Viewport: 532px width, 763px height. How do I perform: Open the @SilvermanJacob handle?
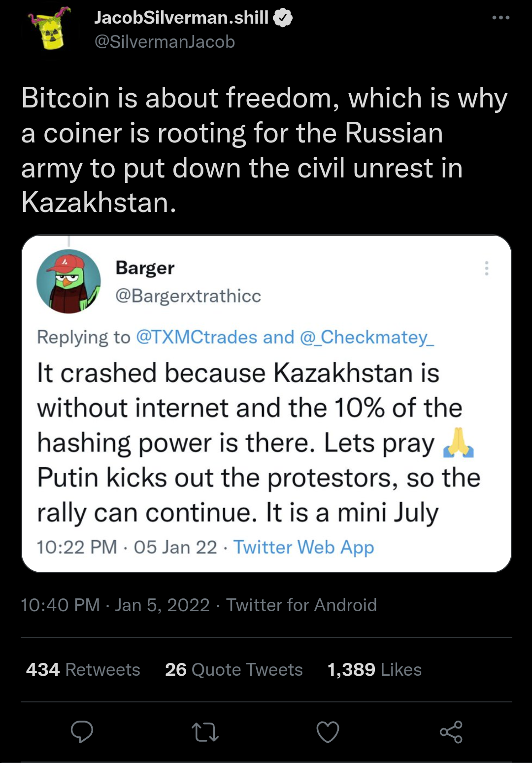pos(165,42)
